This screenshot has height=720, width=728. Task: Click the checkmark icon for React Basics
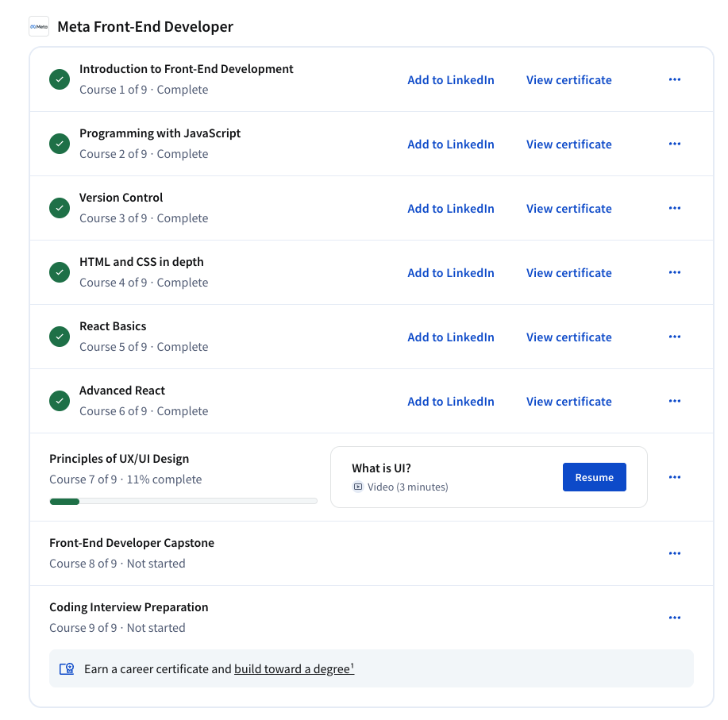pos(59,337)
